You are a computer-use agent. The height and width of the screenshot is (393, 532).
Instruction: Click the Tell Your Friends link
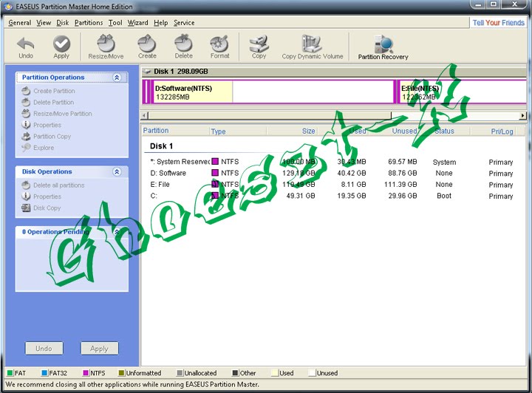[499, 23]
